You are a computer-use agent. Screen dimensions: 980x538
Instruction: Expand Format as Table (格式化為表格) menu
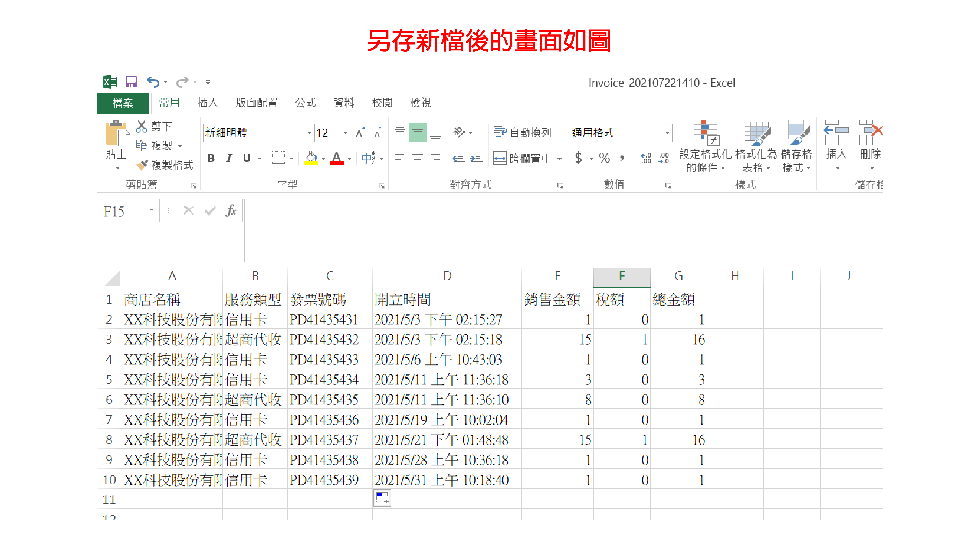(x=756, y=146)
